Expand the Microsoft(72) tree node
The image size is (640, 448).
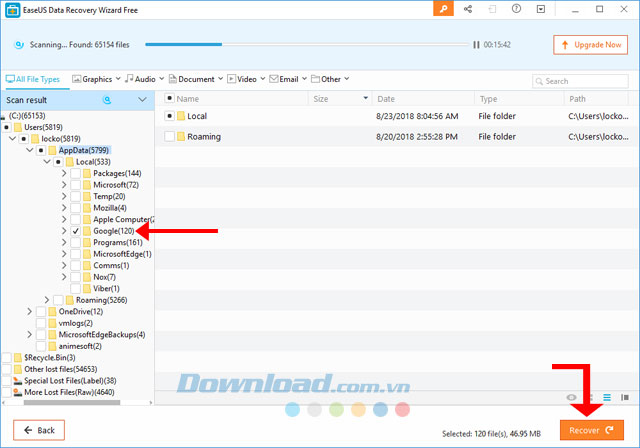(x=64, y=185)
